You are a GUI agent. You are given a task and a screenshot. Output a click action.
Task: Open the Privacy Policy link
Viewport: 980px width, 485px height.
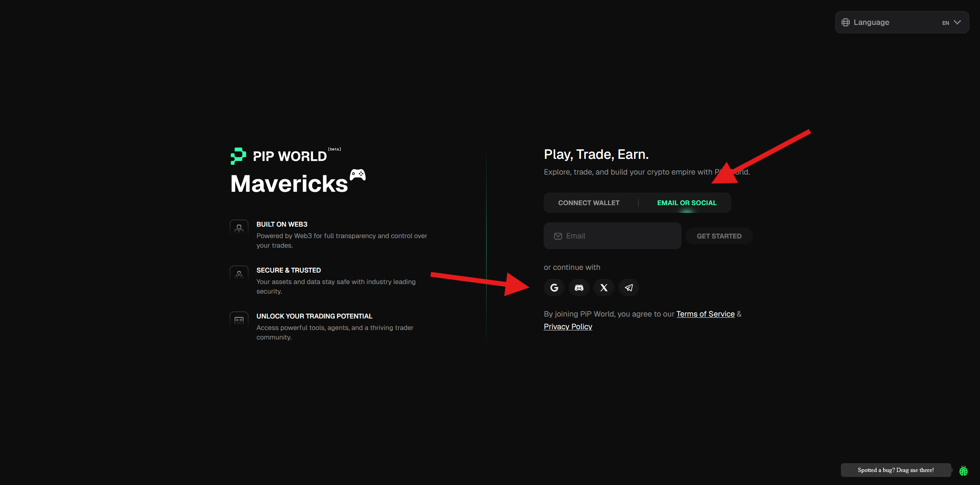coord(568,327)
